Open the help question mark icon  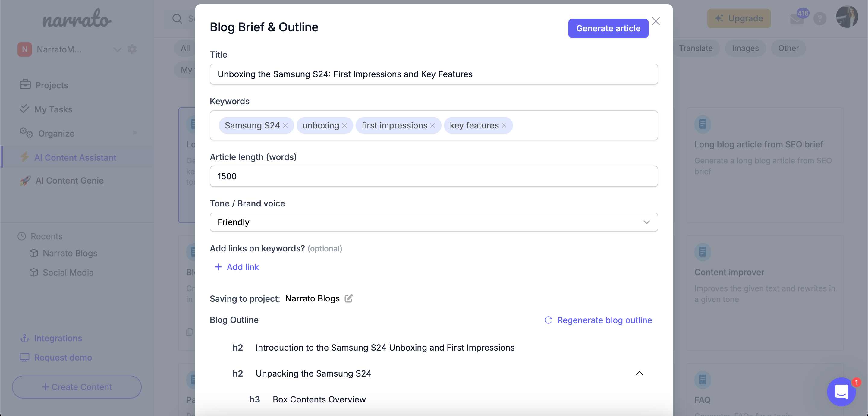[x=819, y=18]
